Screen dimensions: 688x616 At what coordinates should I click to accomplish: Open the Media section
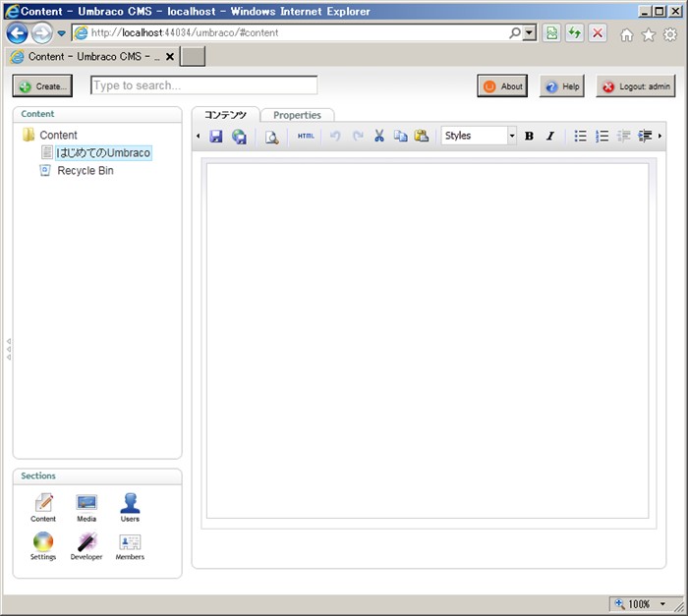coord(86,508)
